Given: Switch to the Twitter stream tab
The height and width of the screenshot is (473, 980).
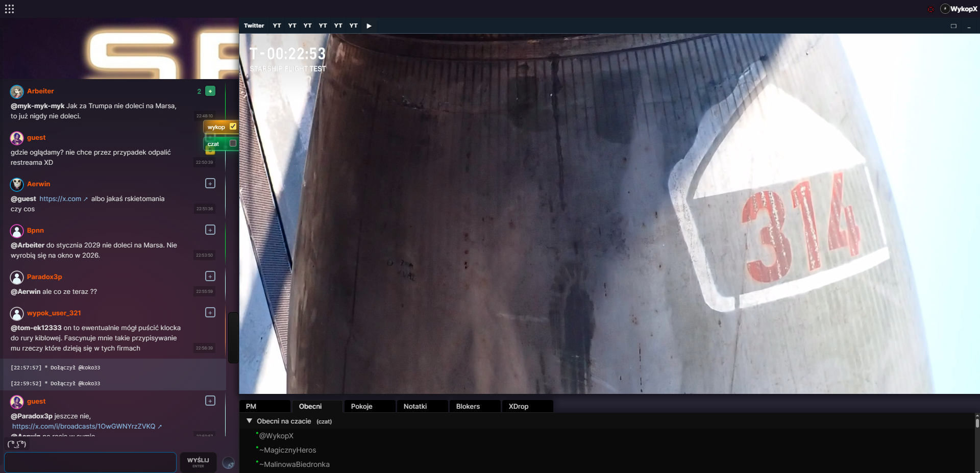Looking at the screenshot, I should [x=254, y=26].
